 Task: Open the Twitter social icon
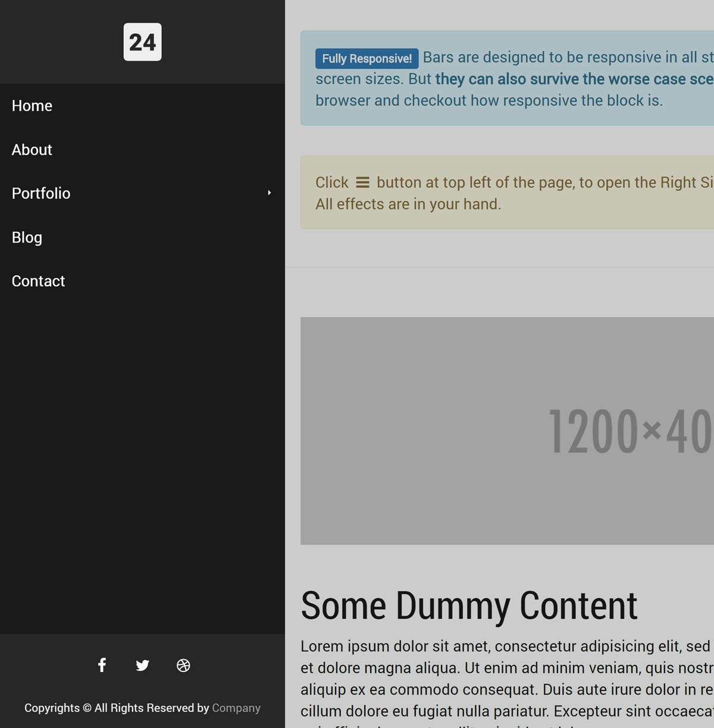tap(143, 665)
